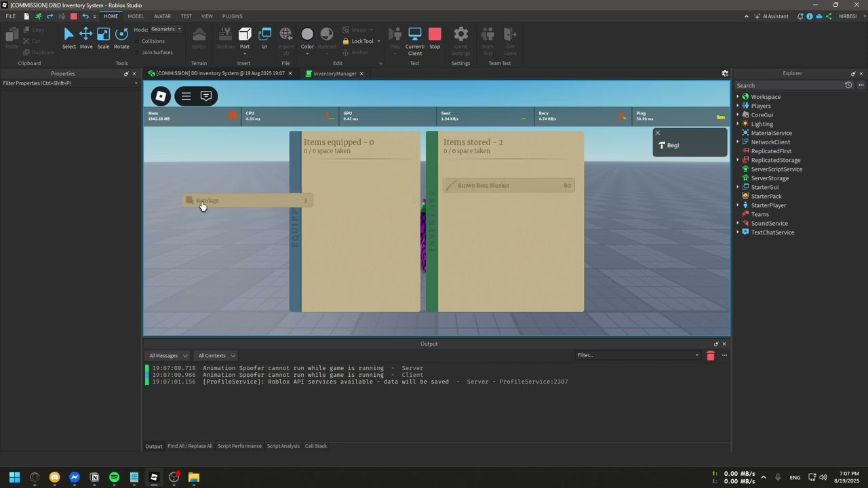
Task: Click the Explorer search field
Action: pos(789,85)
